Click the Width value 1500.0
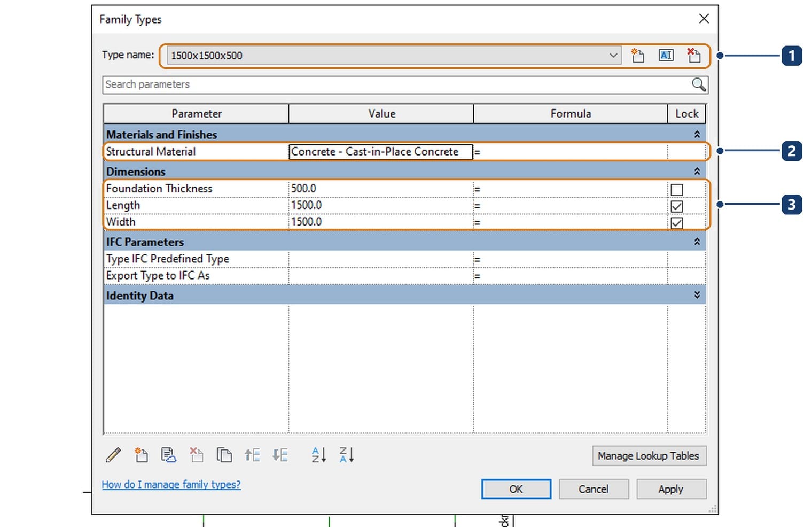This screenshot has height=527, width=812. (381, 222)
